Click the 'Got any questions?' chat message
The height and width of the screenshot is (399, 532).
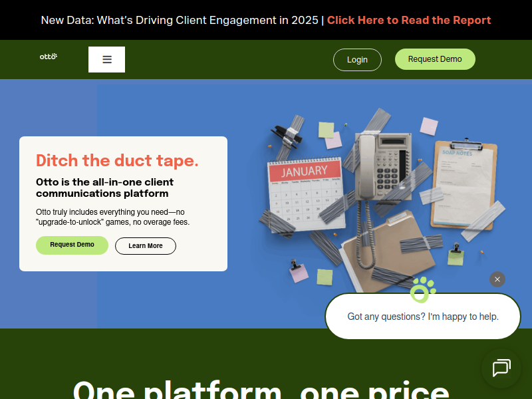click(x=423, y=317)
